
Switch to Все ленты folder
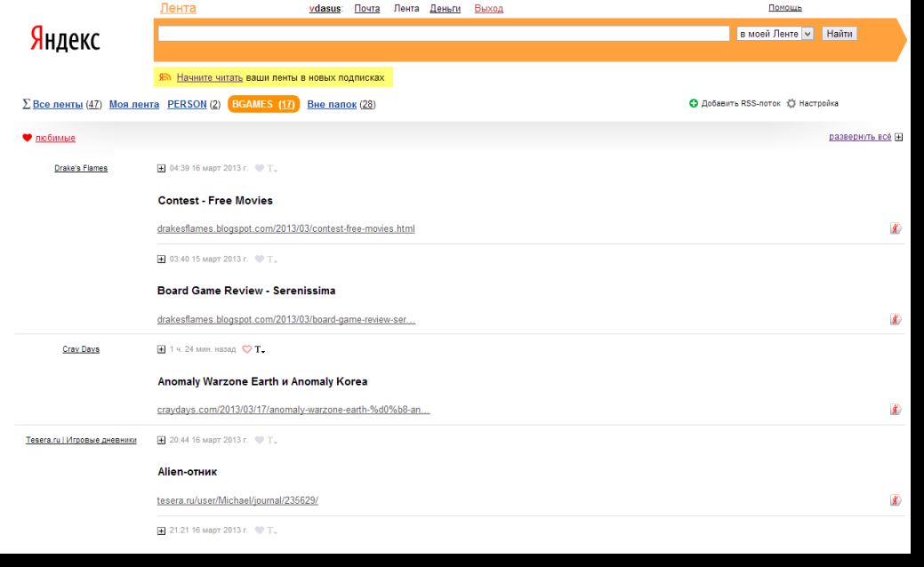tap(57, 104)
